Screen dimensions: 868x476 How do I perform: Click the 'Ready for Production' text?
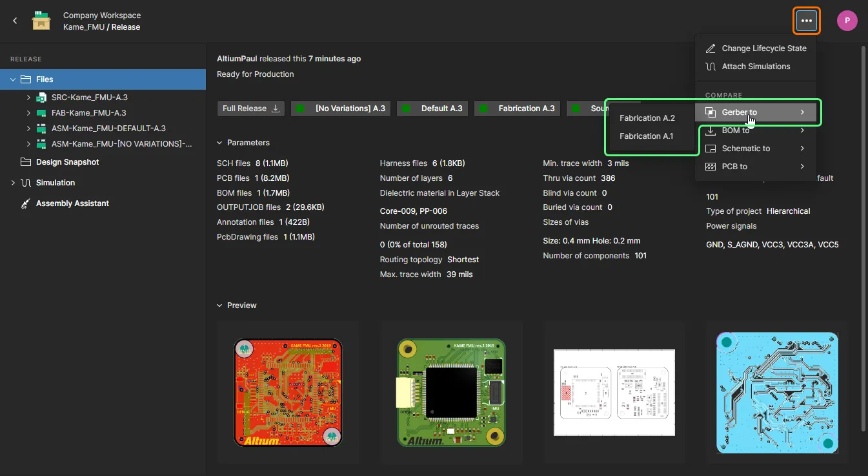[x=256, y=74]
